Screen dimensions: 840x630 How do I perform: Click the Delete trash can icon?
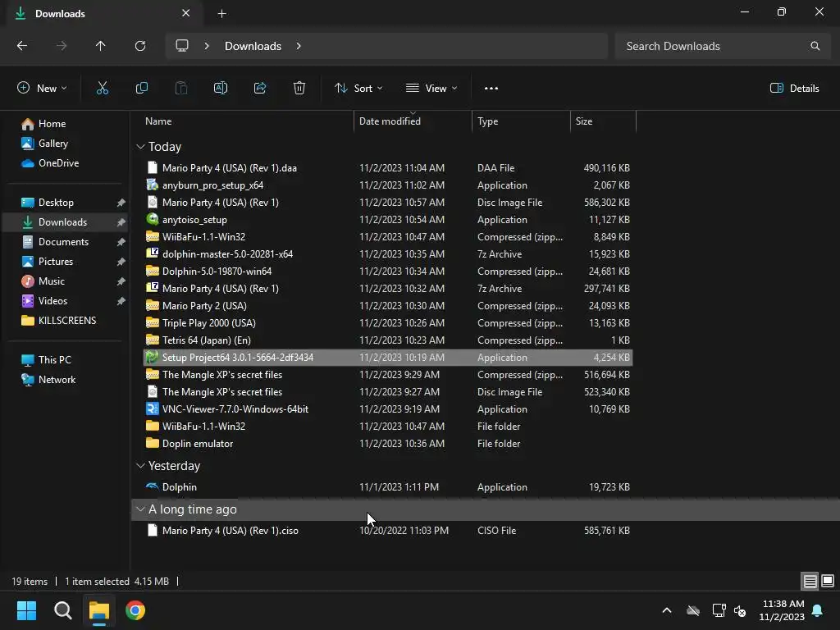click(299, 89)
